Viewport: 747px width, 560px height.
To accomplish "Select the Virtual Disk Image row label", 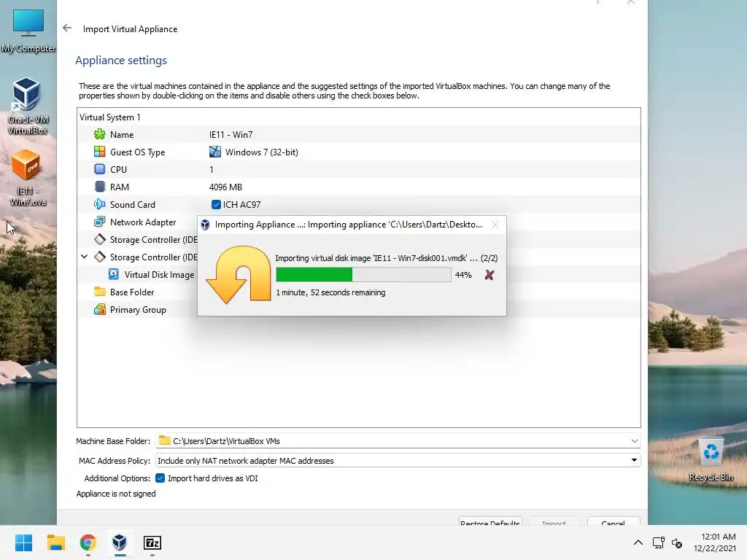I will 159,274.
